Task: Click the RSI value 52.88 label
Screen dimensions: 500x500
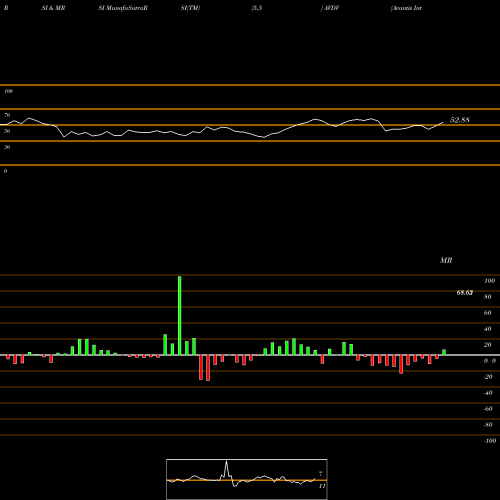Action: tap(460, 120)
